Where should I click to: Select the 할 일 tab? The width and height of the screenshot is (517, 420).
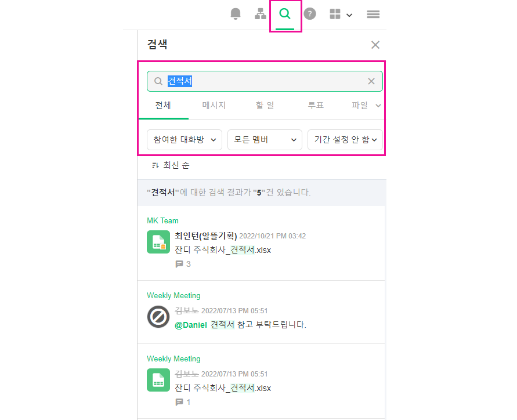pos(265,106)
